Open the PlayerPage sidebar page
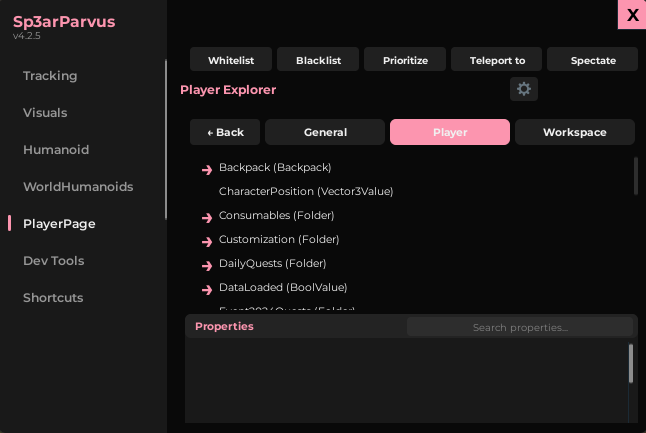 pos(59,224)
